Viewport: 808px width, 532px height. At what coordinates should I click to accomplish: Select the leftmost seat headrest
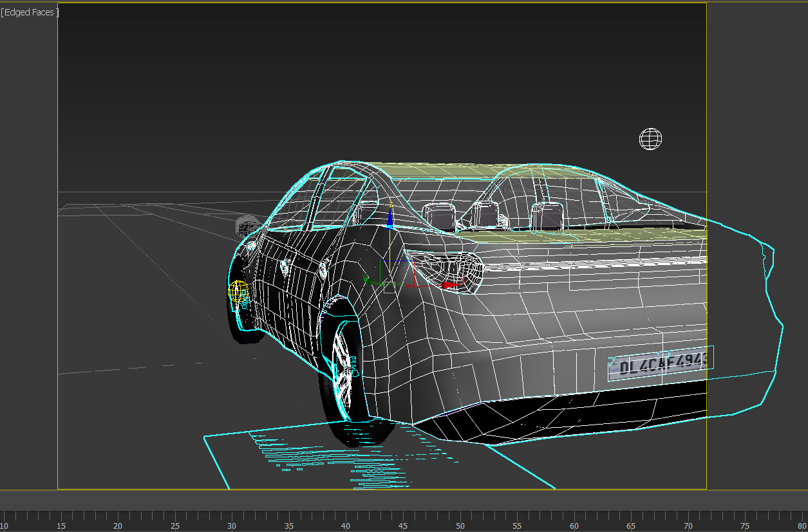tap(440, 217)
